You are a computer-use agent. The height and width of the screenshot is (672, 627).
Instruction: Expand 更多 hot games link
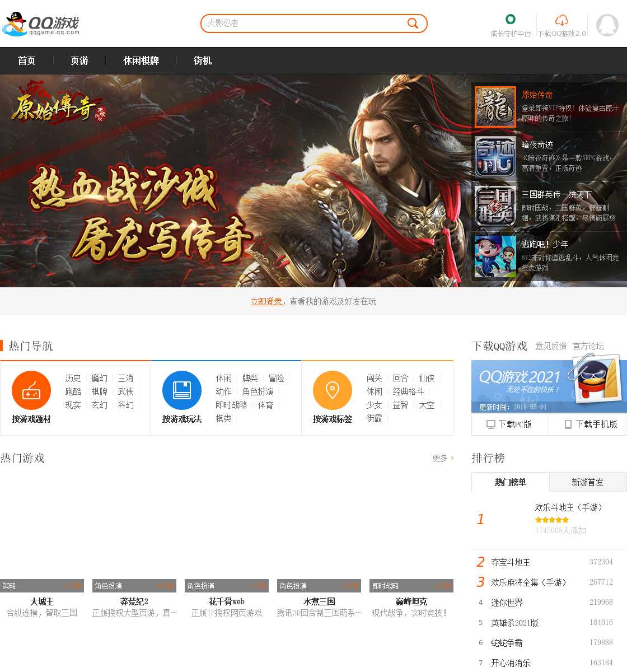pyautogui.click(x=443, y=458)
